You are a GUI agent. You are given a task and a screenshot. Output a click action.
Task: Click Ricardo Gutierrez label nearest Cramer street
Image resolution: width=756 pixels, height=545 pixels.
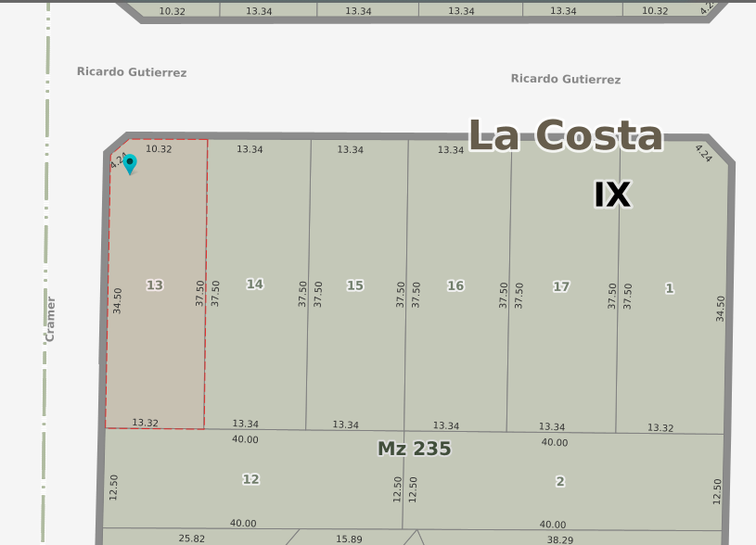[x=132, y=72]
